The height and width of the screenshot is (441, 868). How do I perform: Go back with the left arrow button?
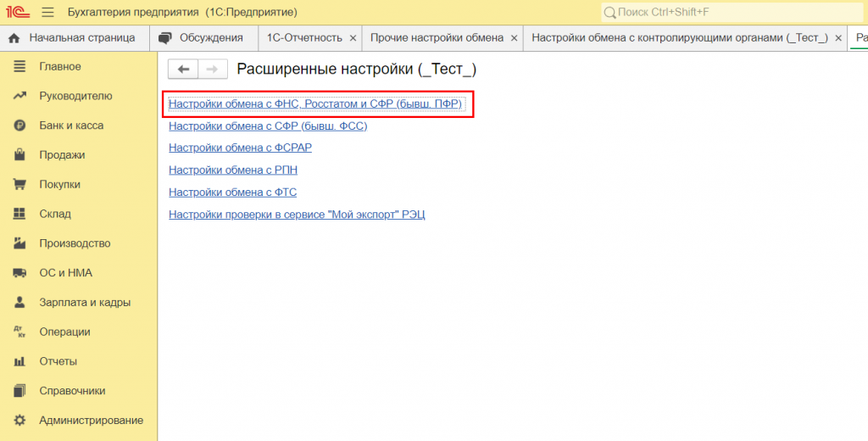tap(183, 70)
